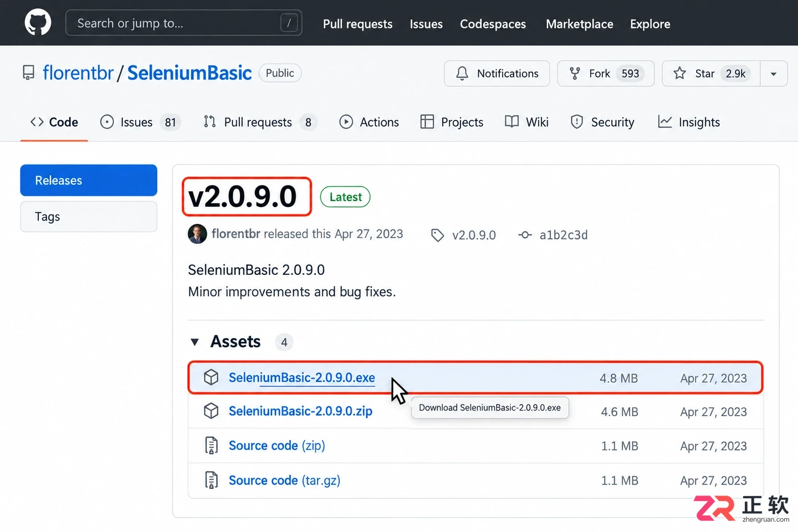The height and width of the screenshot is (532, 798).
Task: Click the 4.6 MB size text
Action: [620, 412]
